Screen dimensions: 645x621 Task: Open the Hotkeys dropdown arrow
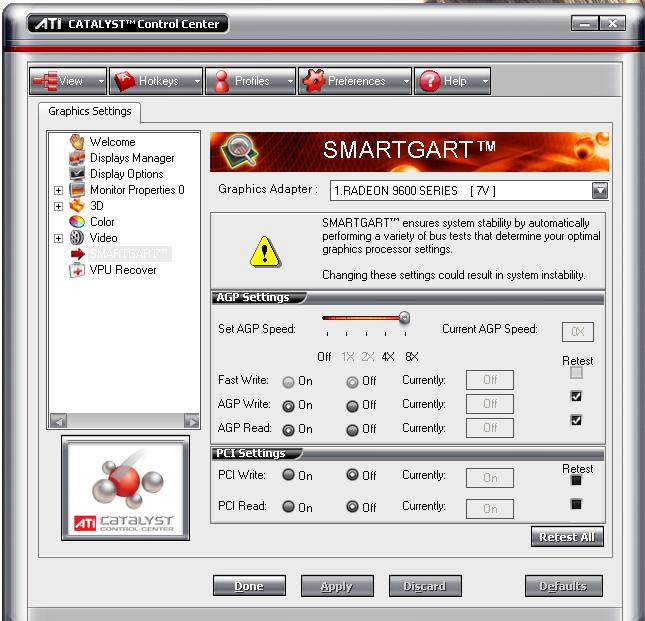[197, 81]
